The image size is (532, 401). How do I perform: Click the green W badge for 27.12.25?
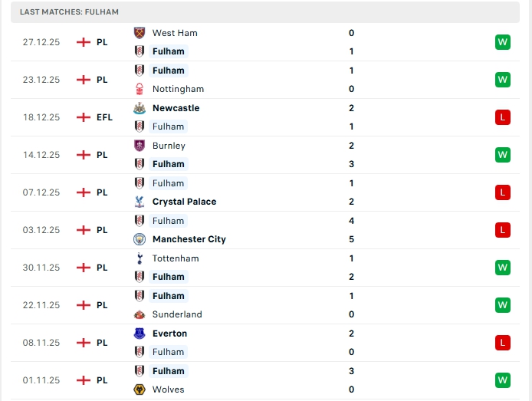502,42
